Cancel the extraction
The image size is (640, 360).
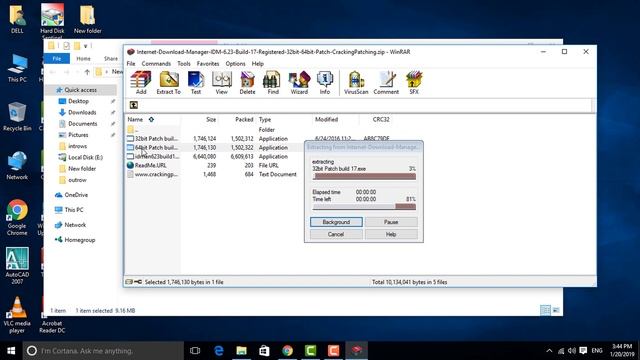pos(336,234)
